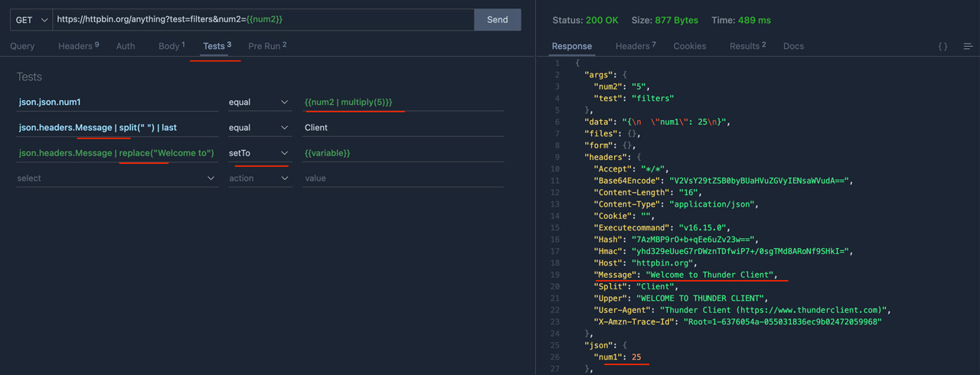Open the Cookies tab

point(690,46)
